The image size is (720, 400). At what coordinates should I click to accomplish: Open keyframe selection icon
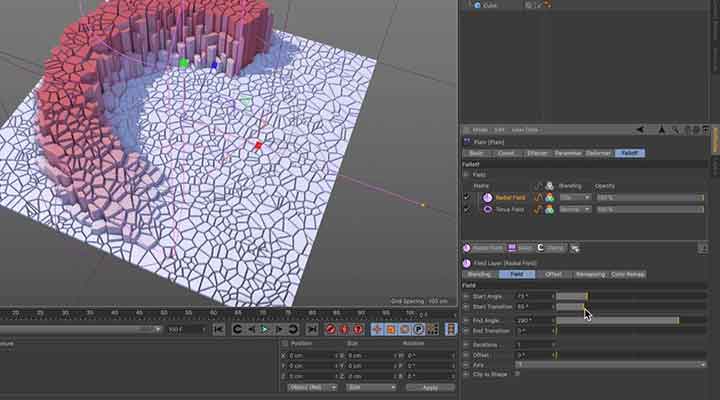[358, 329]
